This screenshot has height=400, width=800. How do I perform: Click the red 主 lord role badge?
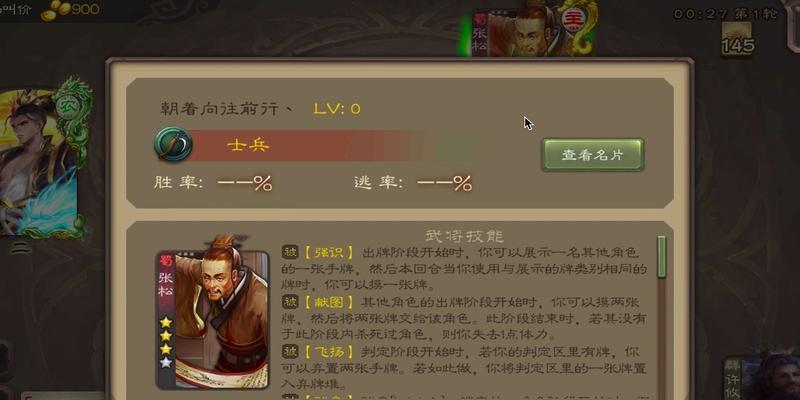point(572,20)
